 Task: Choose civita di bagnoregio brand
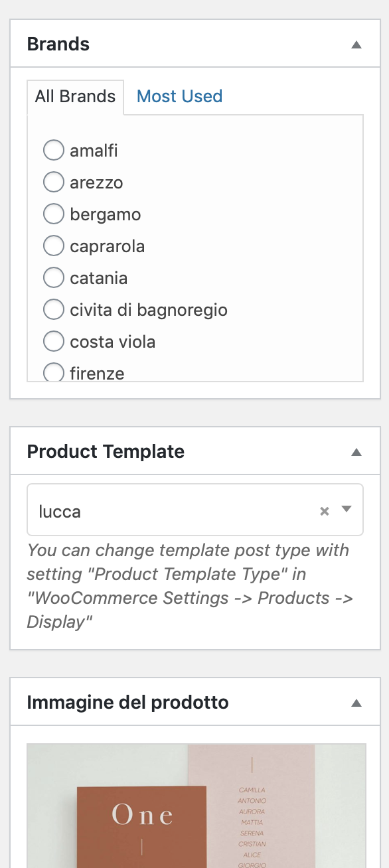[x=54, y=309]
